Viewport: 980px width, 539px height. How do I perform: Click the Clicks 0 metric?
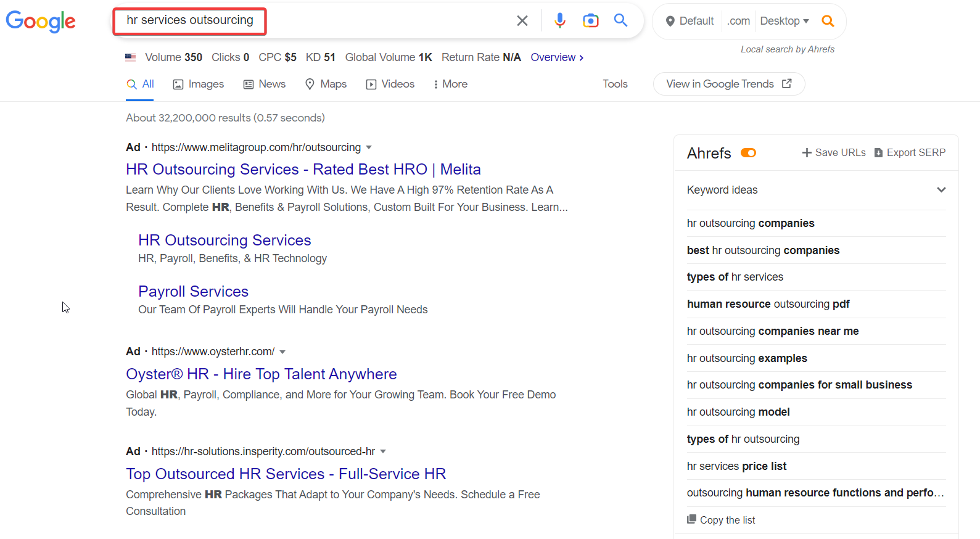coord(230,57)
